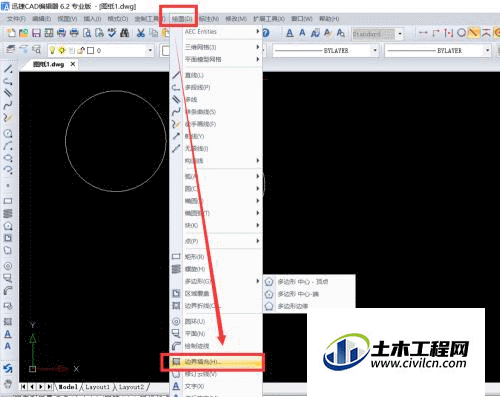The width and height of the screenshot is (500, 397).
Task: Open the 文件(F) menu
Action: click(16, 19)
